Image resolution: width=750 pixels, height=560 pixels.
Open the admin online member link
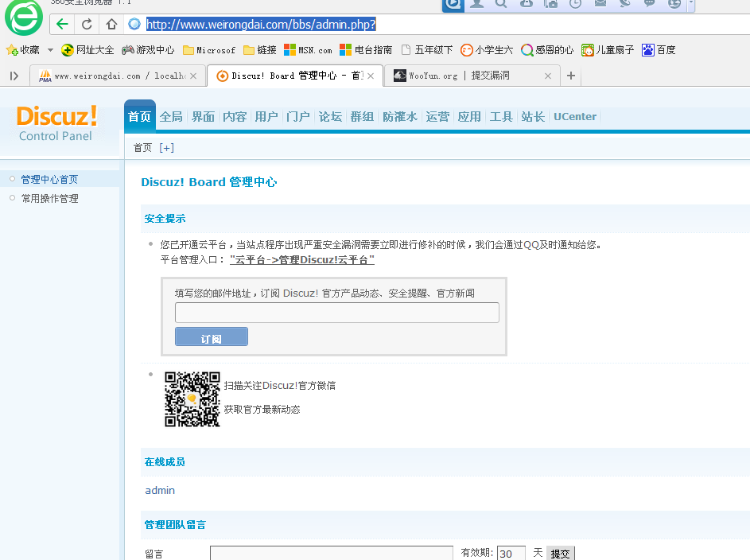click(x=160, y=490)
